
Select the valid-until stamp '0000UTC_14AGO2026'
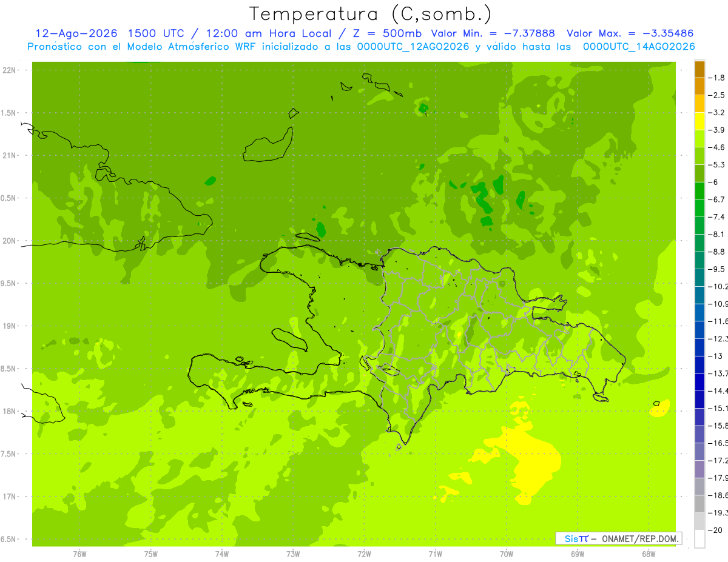coord(638,47)
